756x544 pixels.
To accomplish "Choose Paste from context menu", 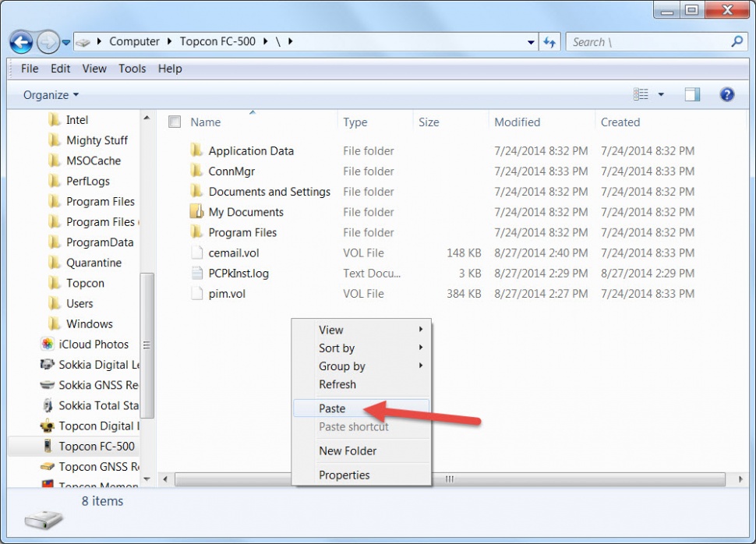I will (x=361, y=408).
